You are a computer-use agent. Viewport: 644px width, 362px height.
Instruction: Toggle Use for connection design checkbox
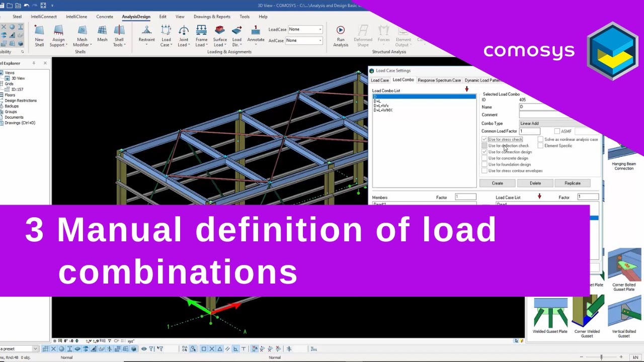click(485, 152)
